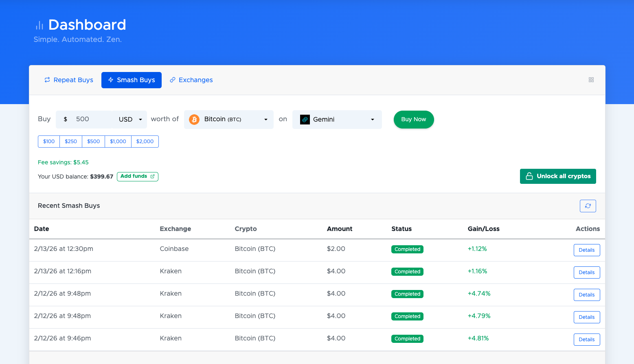The image size is (634, 364).
Task: Click the external link icon on Add funds
Action: tap(153, 177)
